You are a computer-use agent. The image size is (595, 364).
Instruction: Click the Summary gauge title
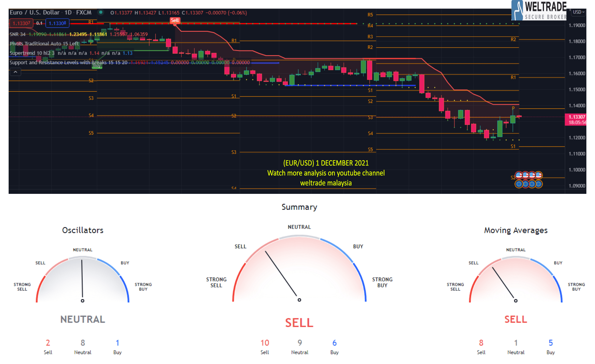click(x=299, y=207)
